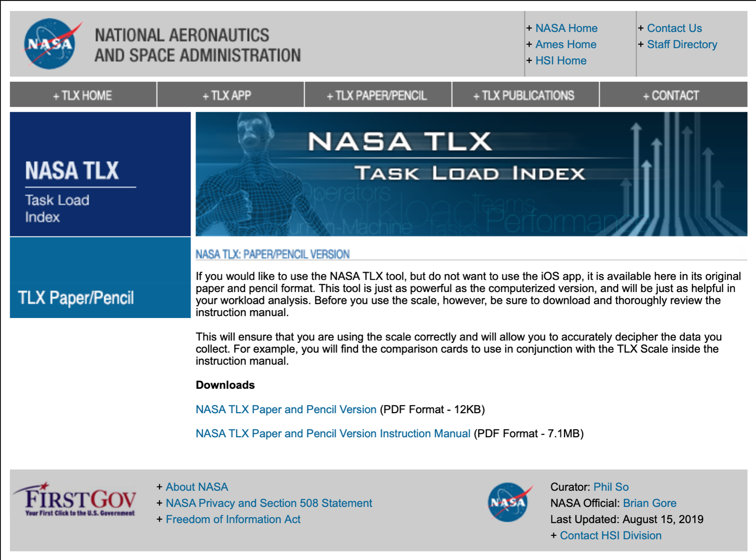Image resolution: width=756 pixels, height=560 pixels.
Task: Open the TLX Publications menu item
Action: point(525,95)
